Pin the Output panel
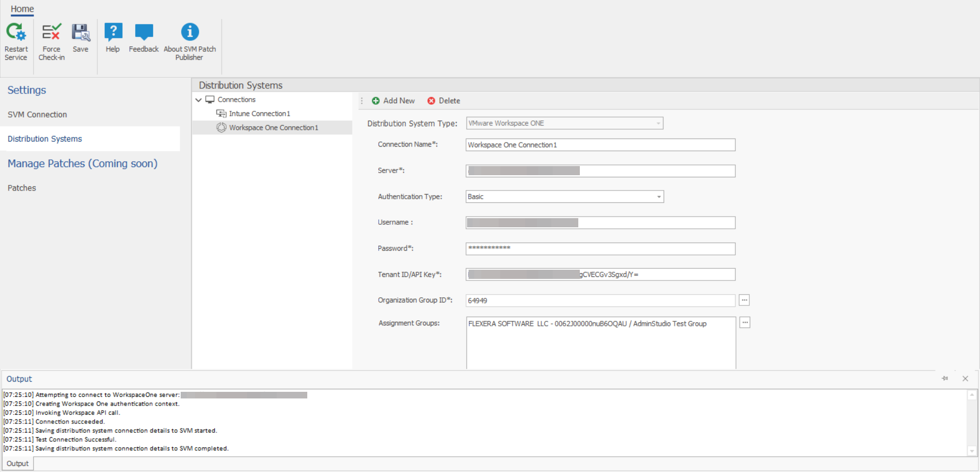 click(x=945, y=379)
